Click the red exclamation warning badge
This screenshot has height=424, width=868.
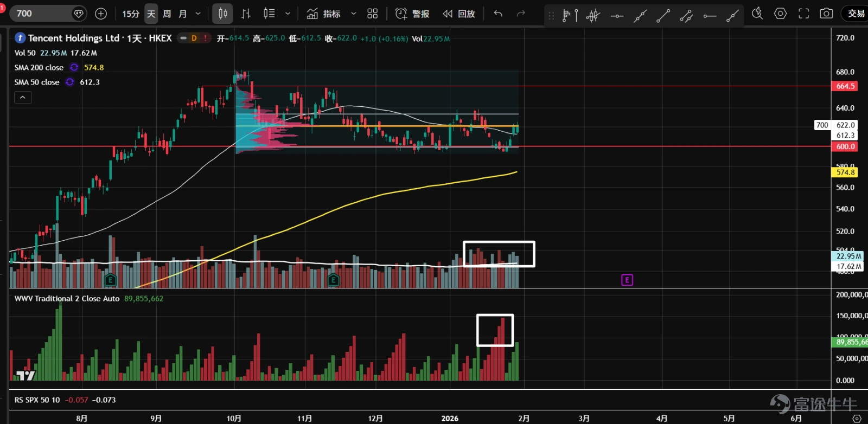point(205,38)
